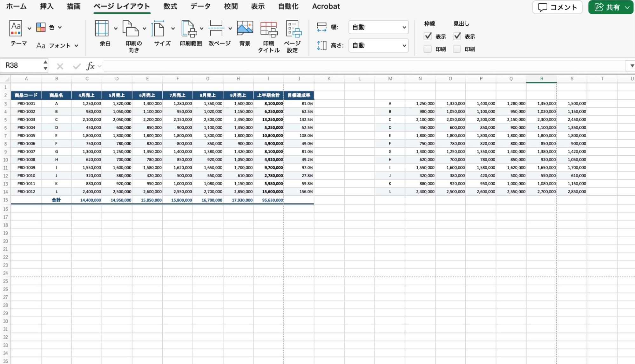Toggle 見出し 表示 headings view checkbox
This screenshot has width=635, height=364.
(457, 36)
